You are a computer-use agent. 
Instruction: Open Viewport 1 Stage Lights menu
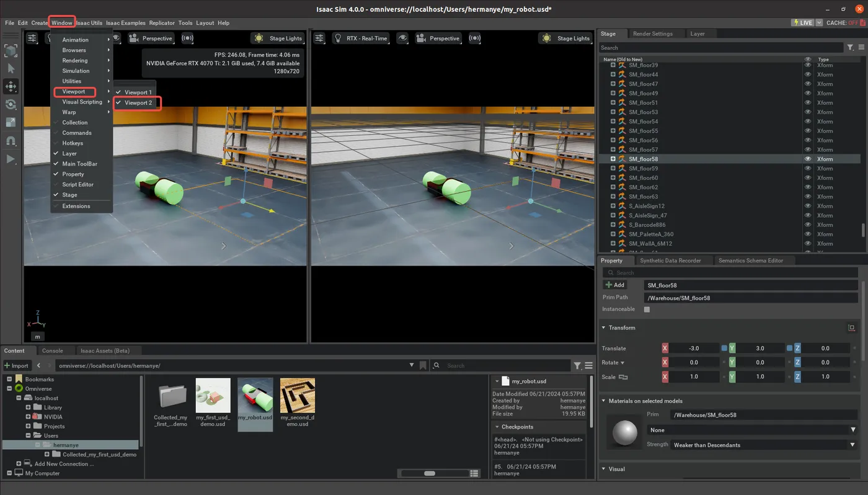278,38
